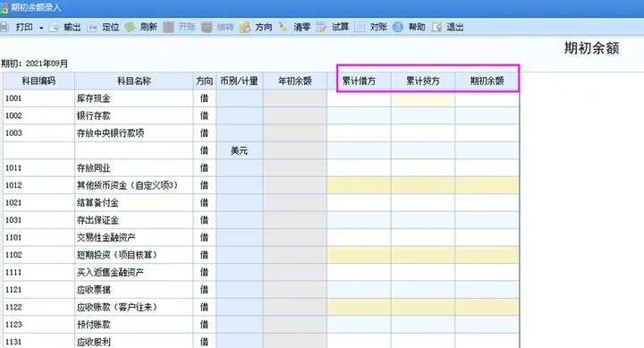The height and width of the screenshot is (348, 644).
Task: Click the 试算 trial balance icon
Action: [x=321, y=27]
